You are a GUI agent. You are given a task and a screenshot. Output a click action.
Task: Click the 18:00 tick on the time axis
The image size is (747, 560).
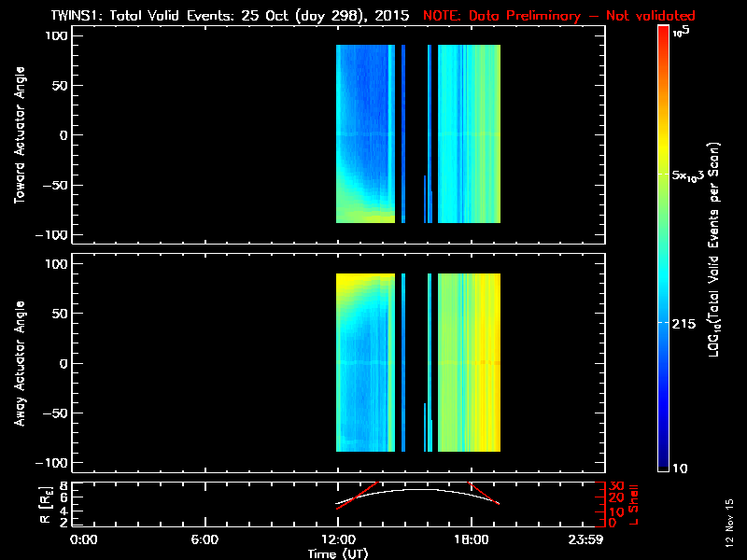[470, 539]
